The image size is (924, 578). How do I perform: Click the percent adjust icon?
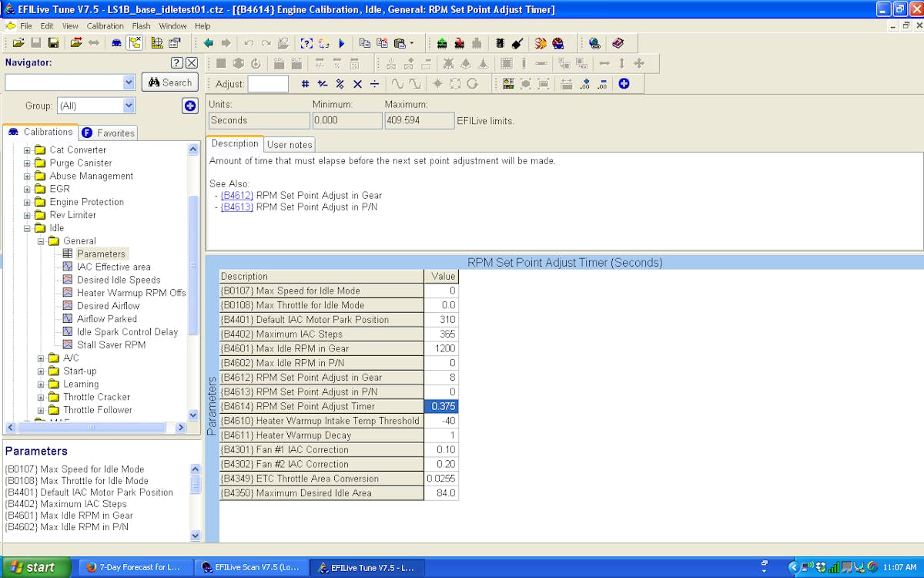click(x=340, y=84)
